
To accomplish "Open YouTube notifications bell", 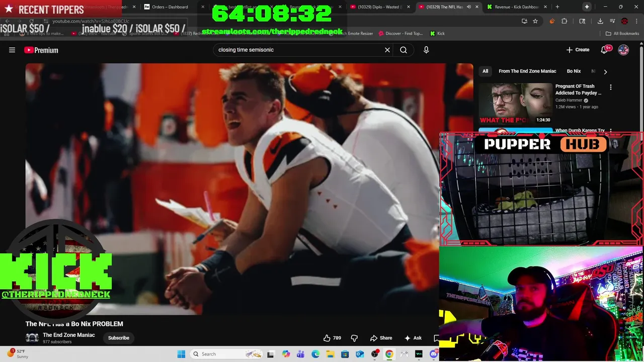I will [605, 50].
